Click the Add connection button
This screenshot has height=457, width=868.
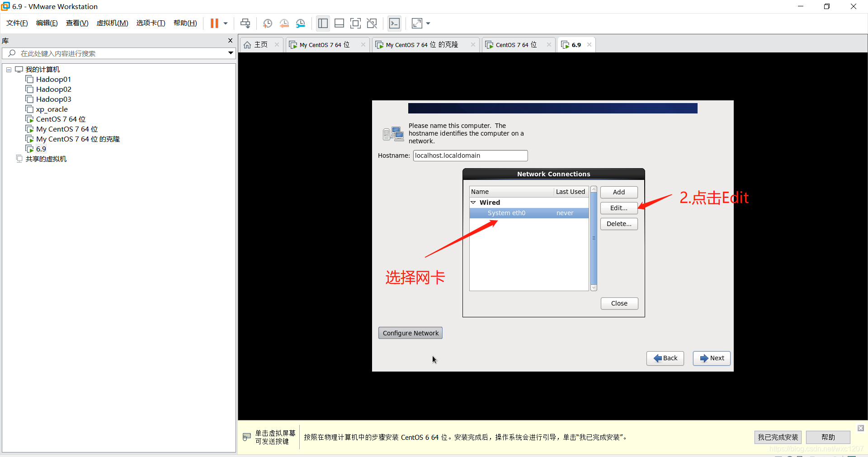(x=619, y=192)
